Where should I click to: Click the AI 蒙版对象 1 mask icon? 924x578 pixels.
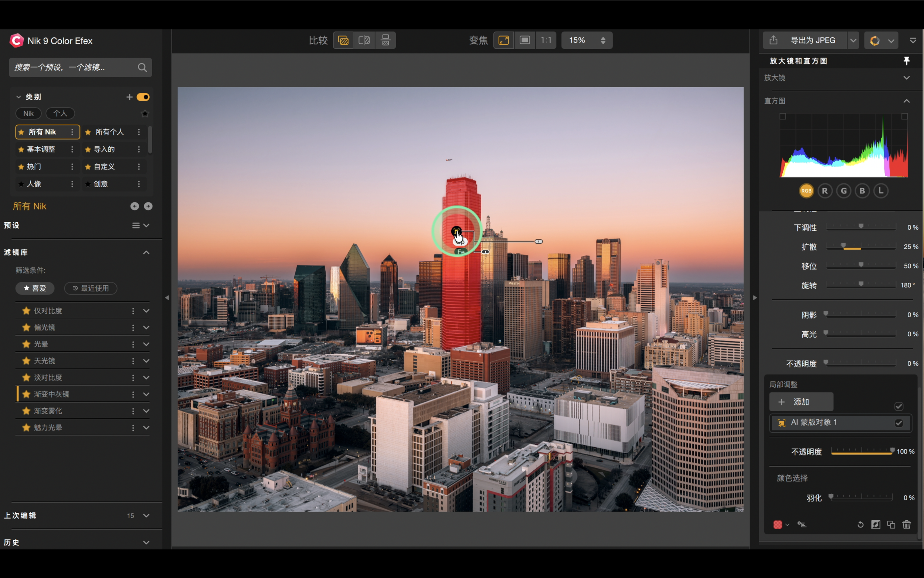pos(782,423)
